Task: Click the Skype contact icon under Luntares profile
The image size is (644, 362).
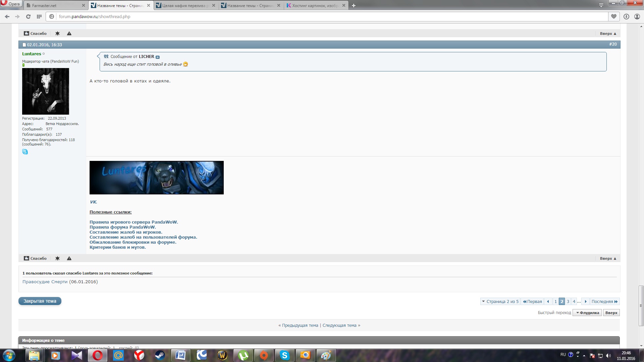Action: (25, 152)
